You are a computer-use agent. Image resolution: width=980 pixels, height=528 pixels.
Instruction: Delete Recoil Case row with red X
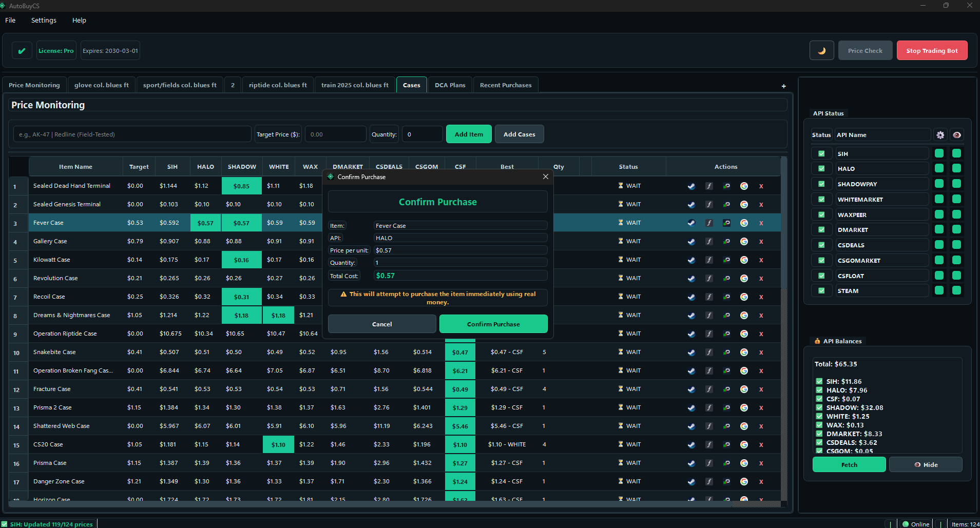click(761, 297)
